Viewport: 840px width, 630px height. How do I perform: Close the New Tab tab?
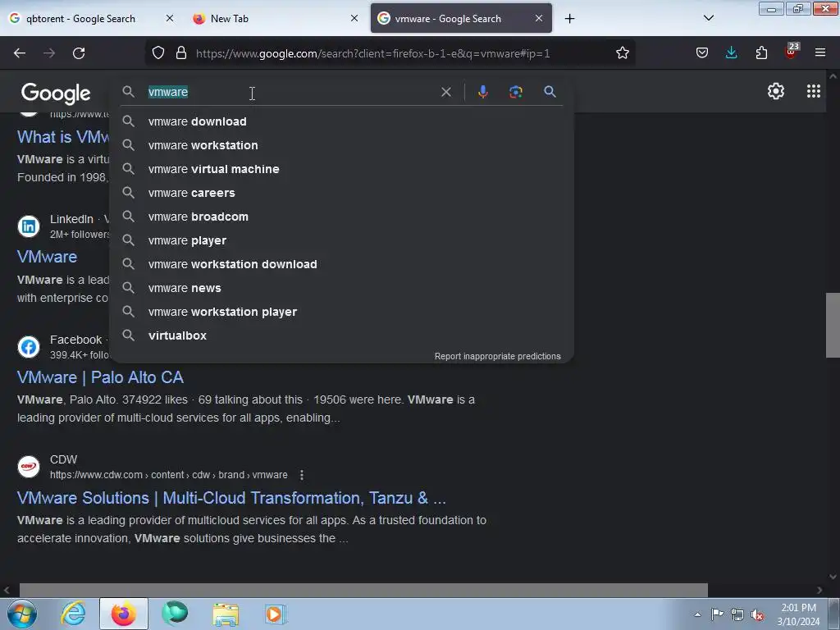click(354, 18)
